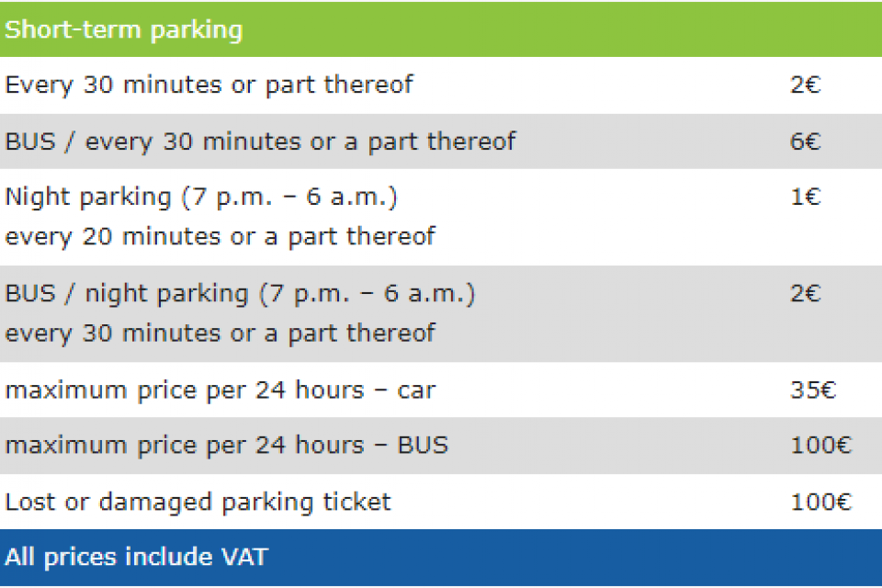Click the 35€ maximum car price
This screenshot has height=588, width=882.
813,390
